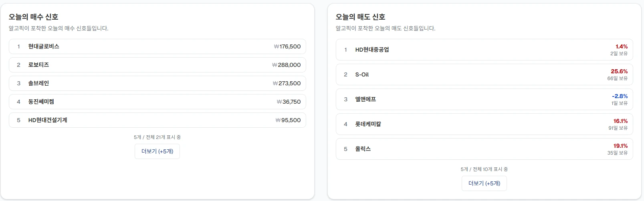Click the -2.8% return for 엘앤에프
Screen dimensions: 644x201
620,96
